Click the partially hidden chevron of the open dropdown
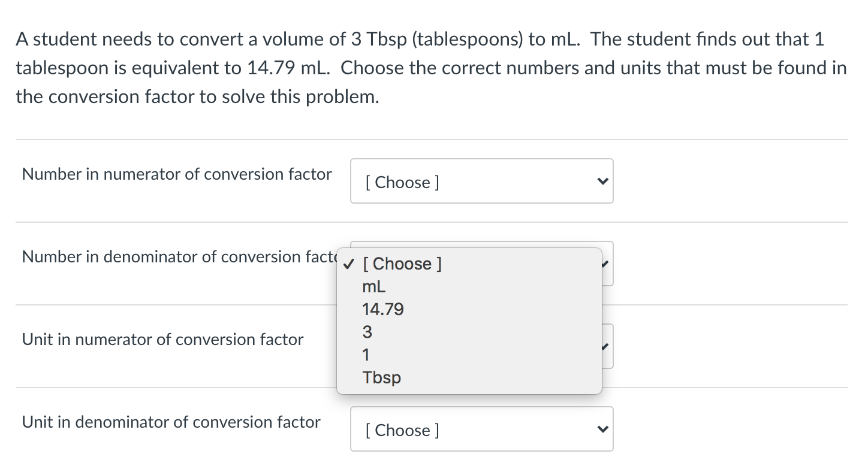The width and height of the screenshot is (868, 472). (605, 264)
